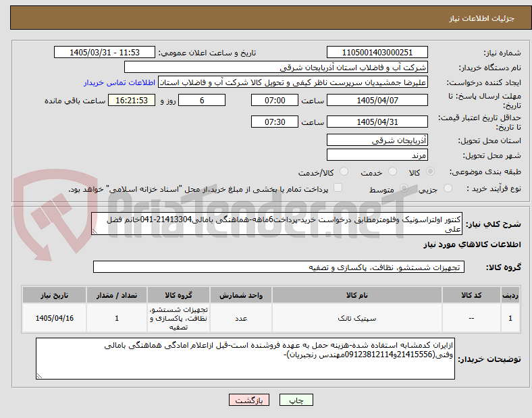Click the deadline time field 07:00

pyautogui.click(x=275, y=101)
